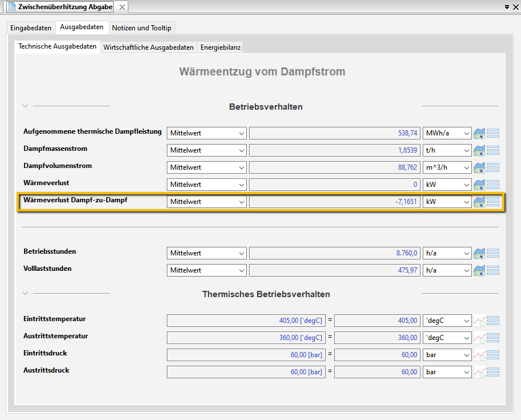Click list icon in Dampfmassenstrom row

tap(493, 150)
